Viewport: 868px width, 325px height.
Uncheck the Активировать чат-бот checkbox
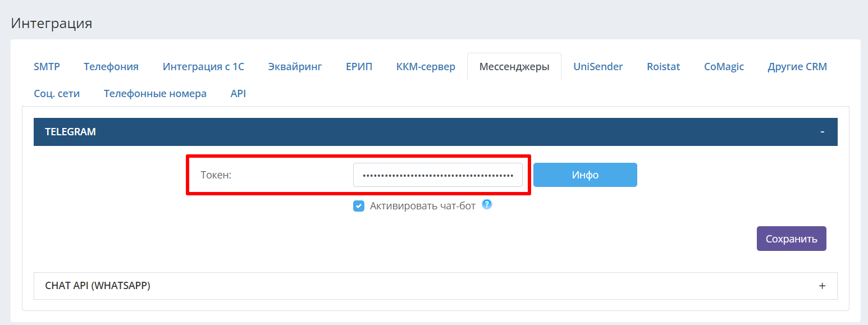coord(359,206)
